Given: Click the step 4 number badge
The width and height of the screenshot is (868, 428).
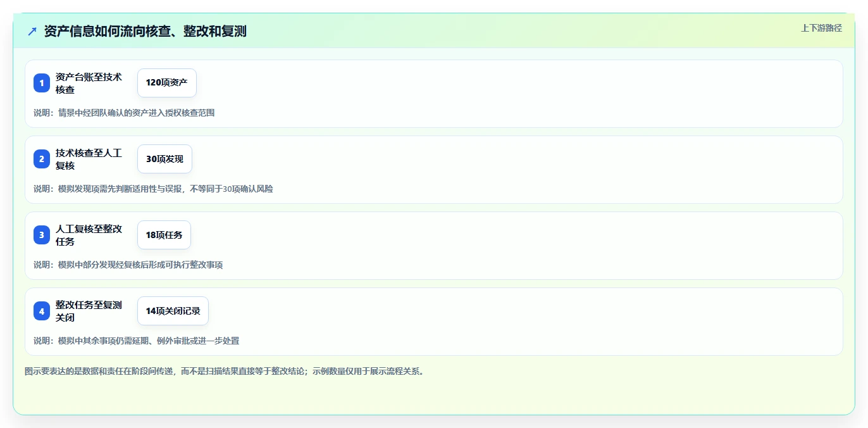Looking at the screenshot, I should (x=42, y=311).
